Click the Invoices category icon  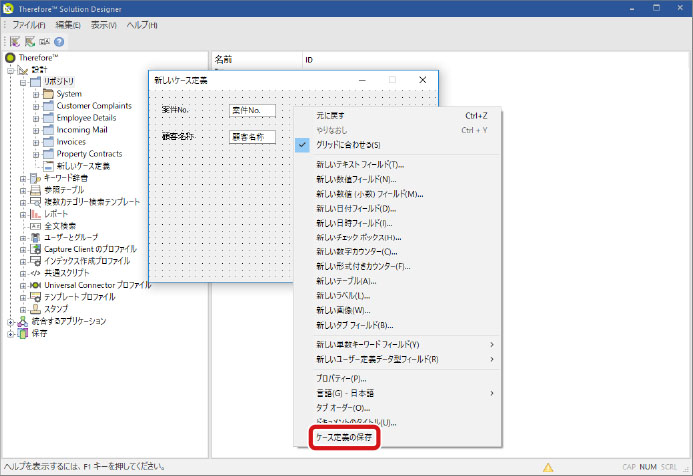(48, 142)
